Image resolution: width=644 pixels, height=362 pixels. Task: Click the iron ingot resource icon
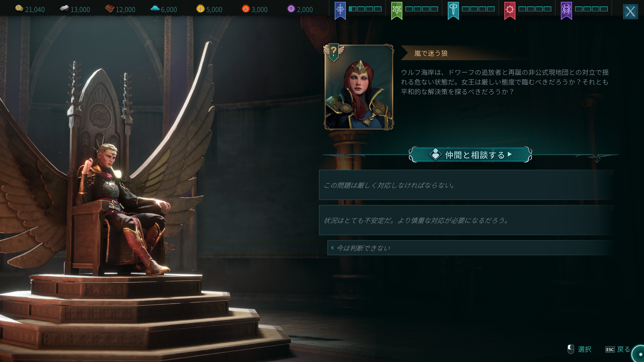tap(64, 9)
